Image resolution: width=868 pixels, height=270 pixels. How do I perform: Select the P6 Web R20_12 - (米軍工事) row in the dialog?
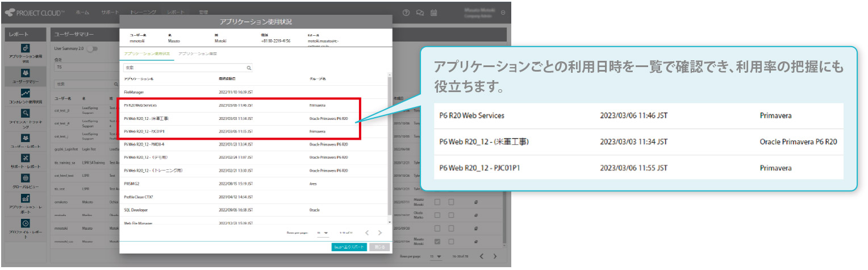(x=254, y=119)
